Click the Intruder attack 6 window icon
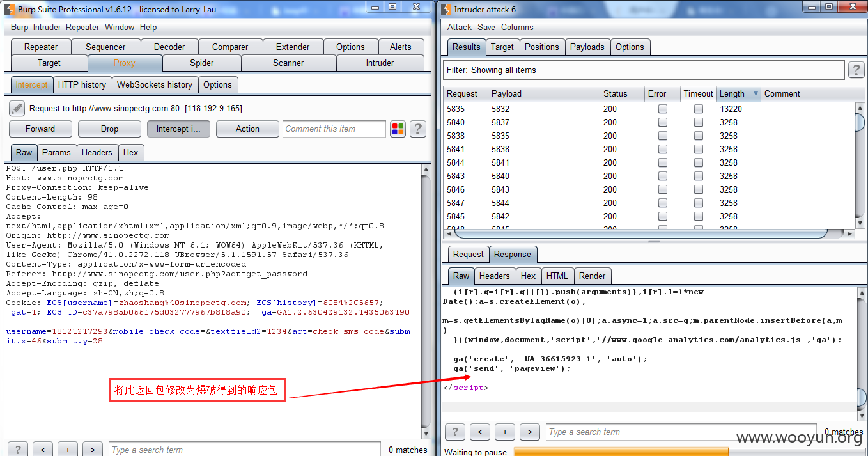This screenshot has height=456, width=868. click(446, 9)
